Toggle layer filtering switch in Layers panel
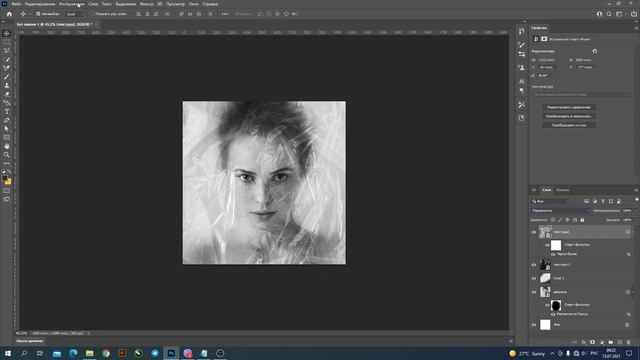Screen dimensions: 640x360 point(636,200)
